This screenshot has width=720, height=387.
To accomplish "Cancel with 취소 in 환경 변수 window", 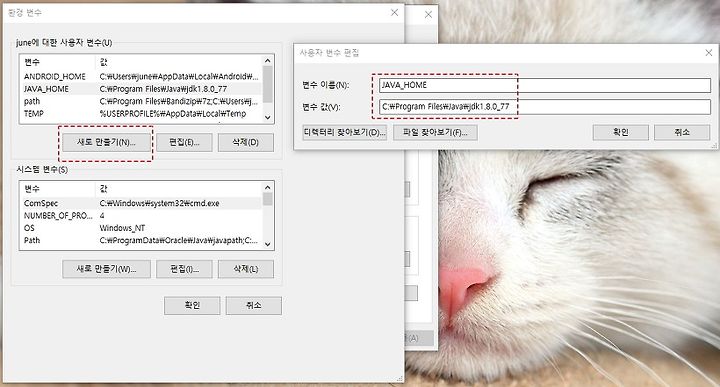I will [x=253, y=305].
